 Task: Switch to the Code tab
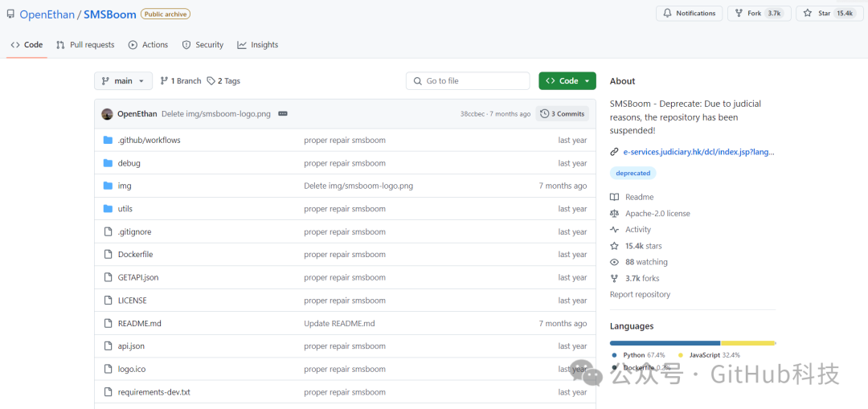pyautogui.click(x=27, y=45)
